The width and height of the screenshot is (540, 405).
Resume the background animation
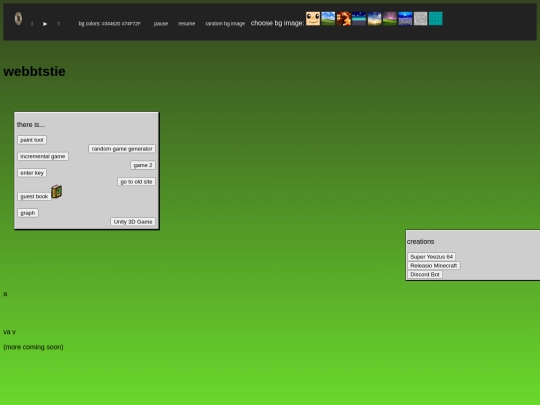[x=186, y=24]
